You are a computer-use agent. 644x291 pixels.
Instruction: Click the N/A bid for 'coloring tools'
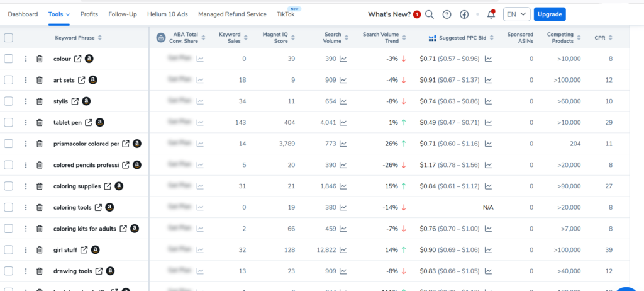[488, 207]
